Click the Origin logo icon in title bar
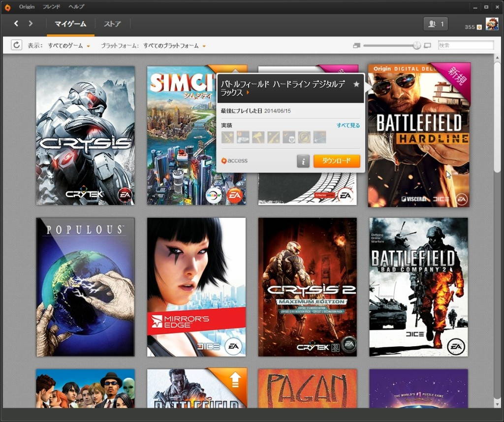 click(7, 7)
